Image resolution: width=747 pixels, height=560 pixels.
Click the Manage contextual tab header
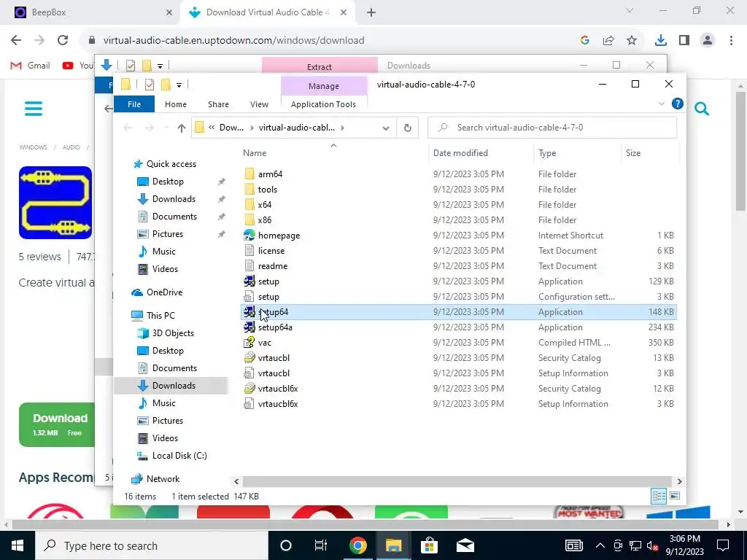(323, 86)
